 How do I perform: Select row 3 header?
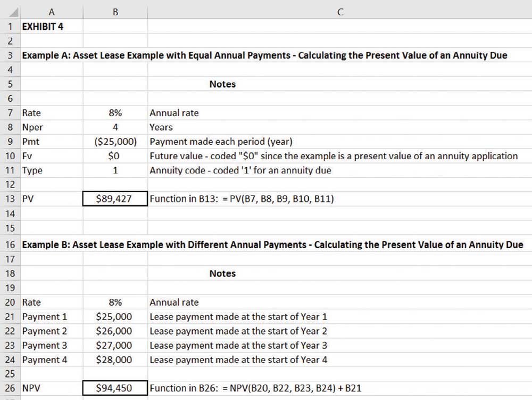(x=10, y=55)
